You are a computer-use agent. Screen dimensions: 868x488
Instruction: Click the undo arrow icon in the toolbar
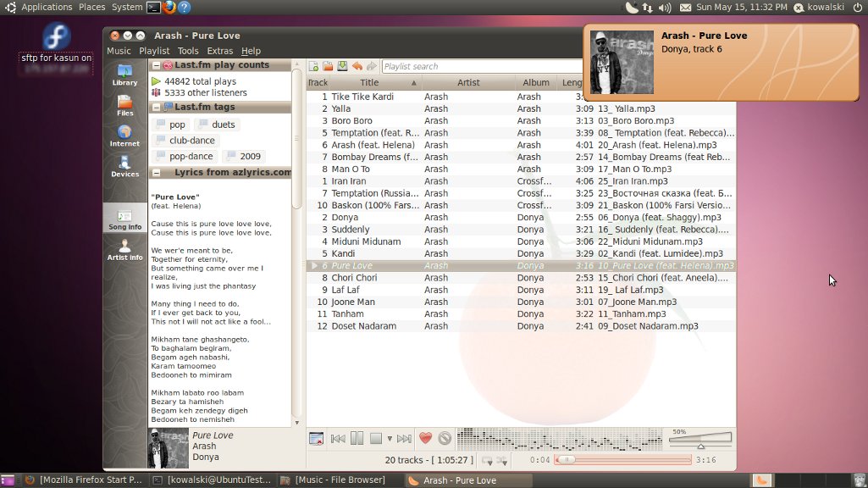pos(357,65)
